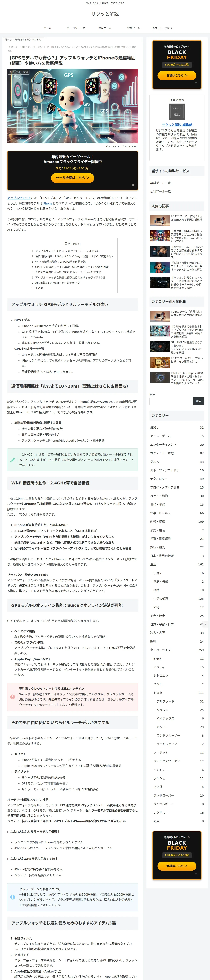Open 無料ゲーム一覧 in sidebar
210x980 pixels.
[160, 183]
